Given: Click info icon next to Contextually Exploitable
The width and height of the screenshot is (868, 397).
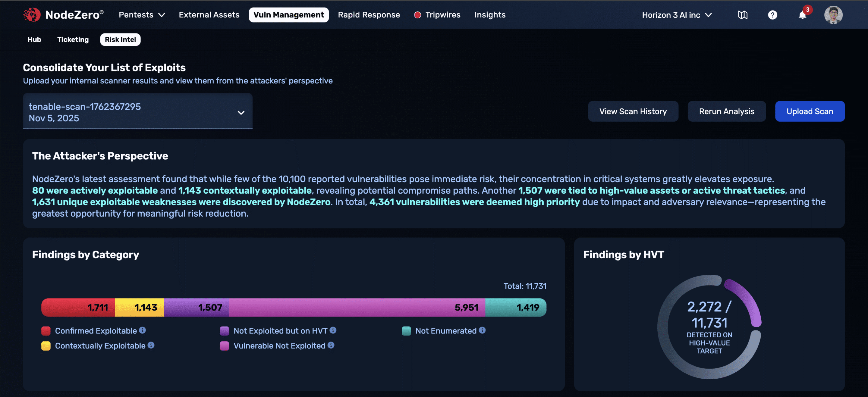Looking at the screenshot, I should (x=151, y=345).
